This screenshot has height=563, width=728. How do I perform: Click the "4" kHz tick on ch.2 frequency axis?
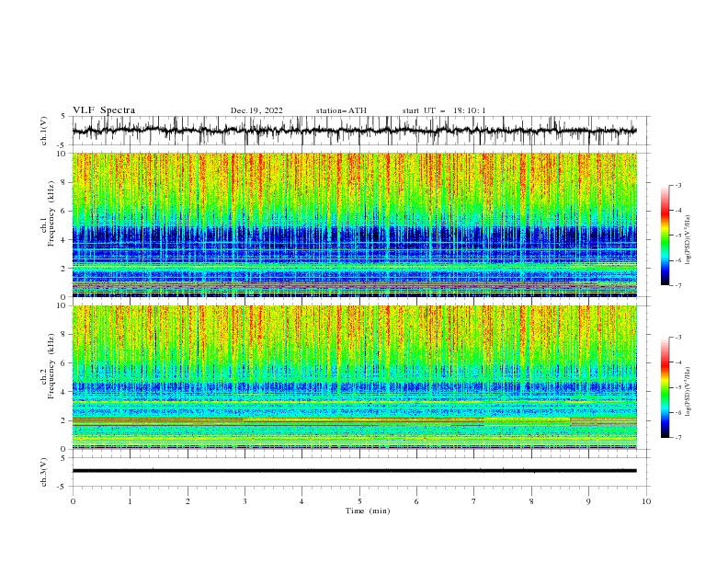pyautogui.click(x=64, y=392)
